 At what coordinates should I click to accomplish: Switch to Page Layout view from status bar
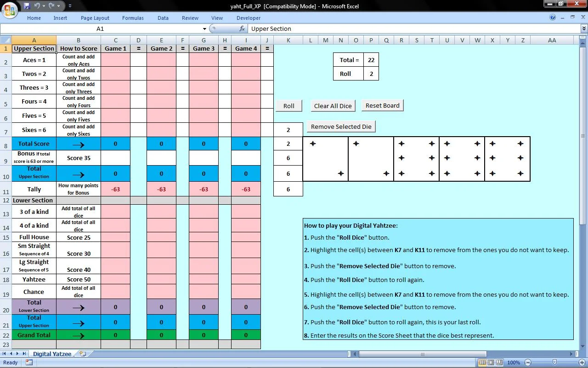tap(492, 362)
